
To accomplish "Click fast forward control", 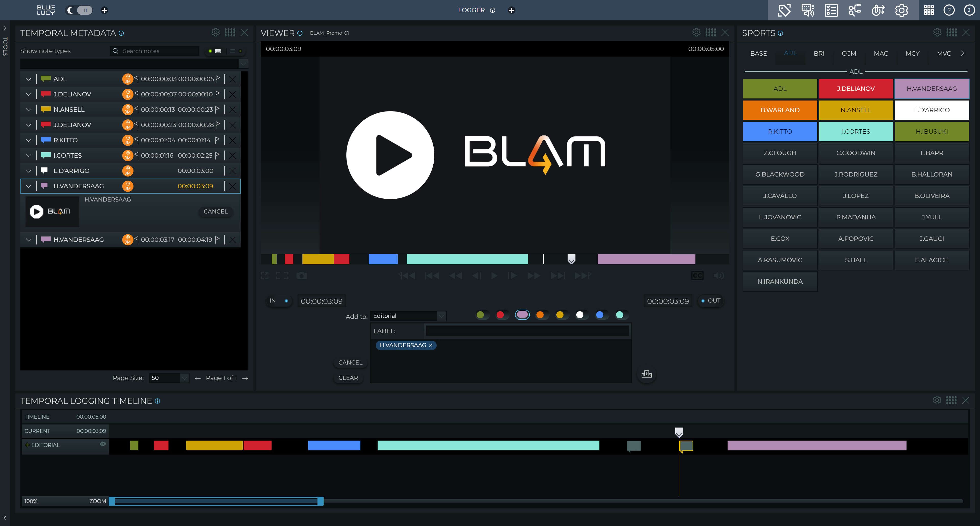I will (533, 276).
